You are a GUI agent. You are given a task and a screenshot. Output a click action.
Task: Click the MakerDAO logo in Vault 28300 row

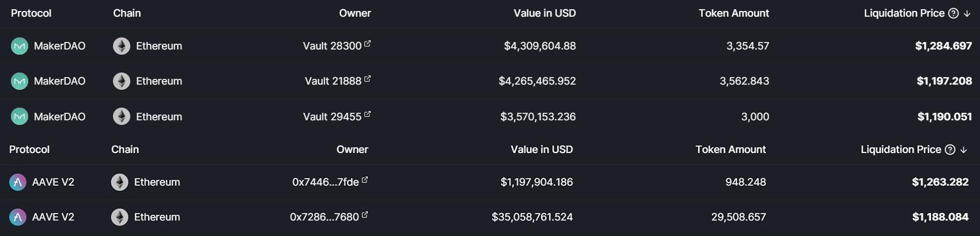20,46
